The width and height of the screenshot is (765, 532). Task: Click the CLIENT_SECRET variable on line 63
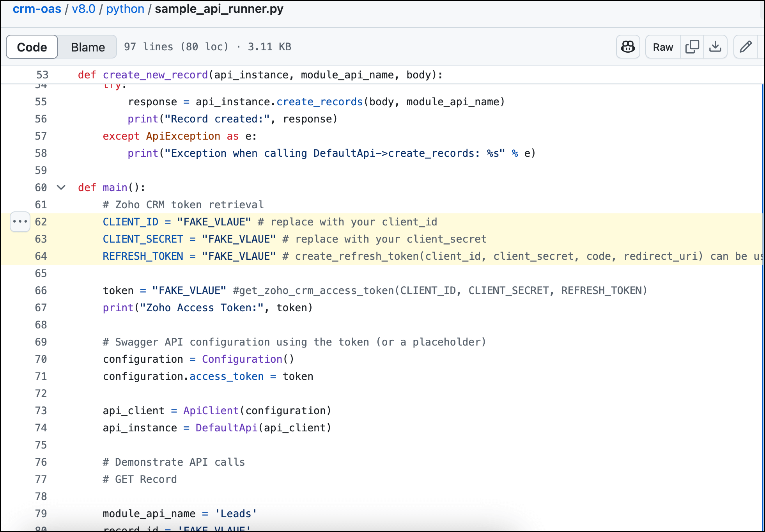(143, 239)
